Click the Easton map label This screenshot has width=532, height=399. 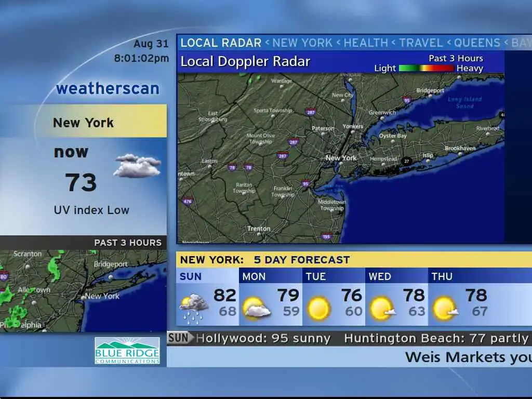[x=209, y=161]
